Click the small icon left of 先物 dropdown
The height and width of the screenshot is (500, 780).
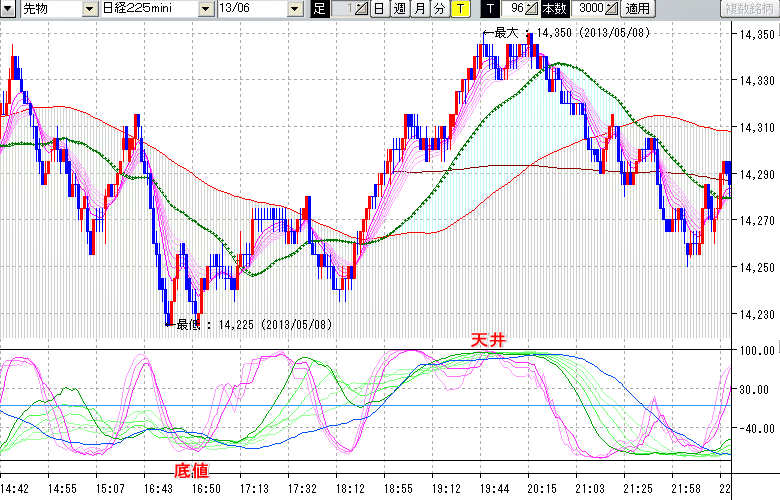(x=10, y=9)
